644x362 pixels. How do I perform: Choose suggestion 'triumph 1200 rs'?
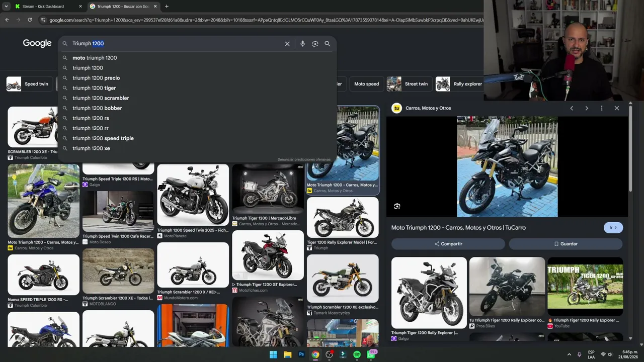(197, 118)
